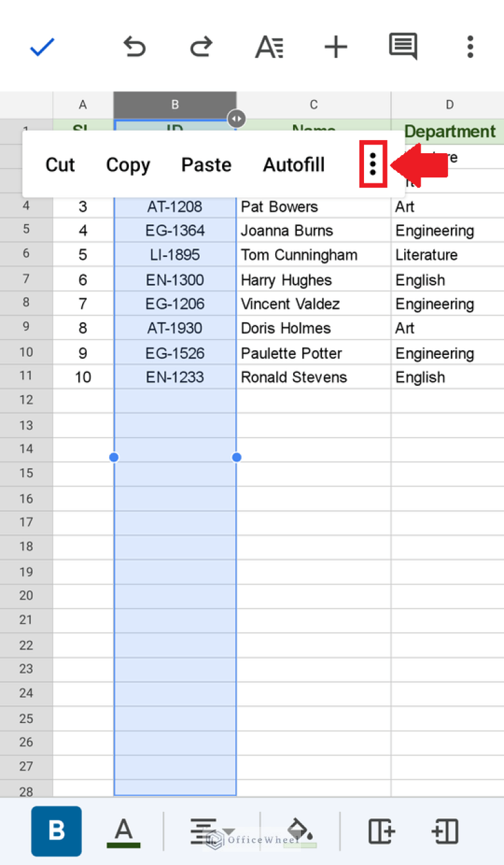The height and width of the screenshot is (865, 504).
Task: Expand the horizontal alignment dropdown
Action: click(212, 831)
